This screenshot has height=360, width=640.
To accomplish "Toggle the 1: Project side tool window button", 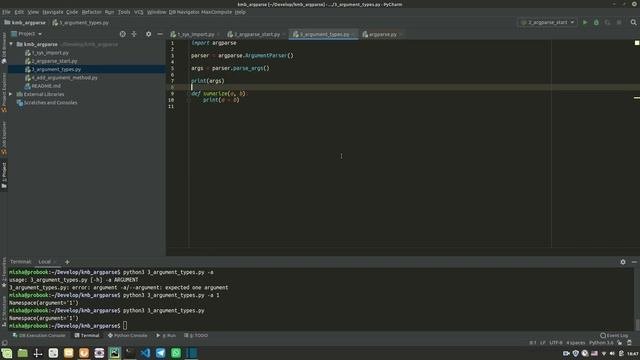I will (4, 176).
